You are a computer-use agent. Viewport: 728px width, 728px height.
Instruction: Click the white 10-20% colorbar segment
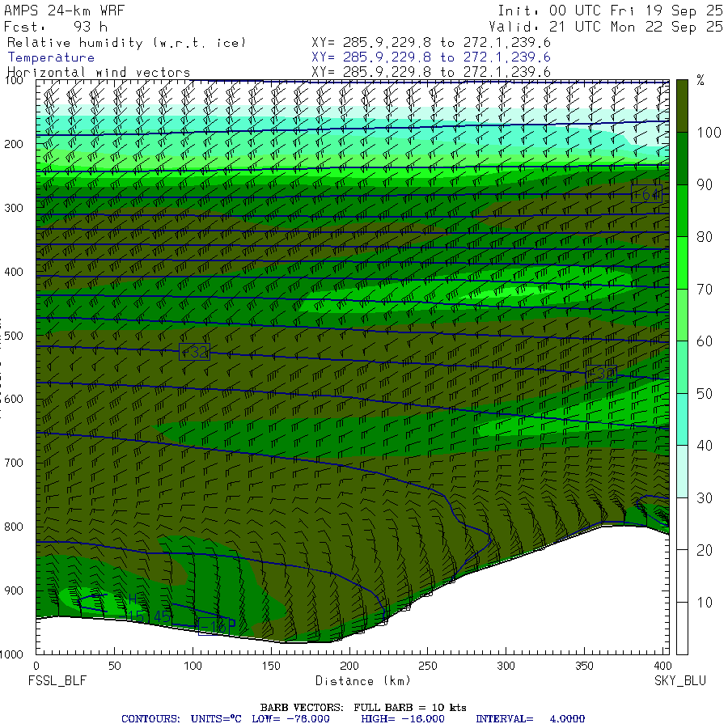coord(682,575)
